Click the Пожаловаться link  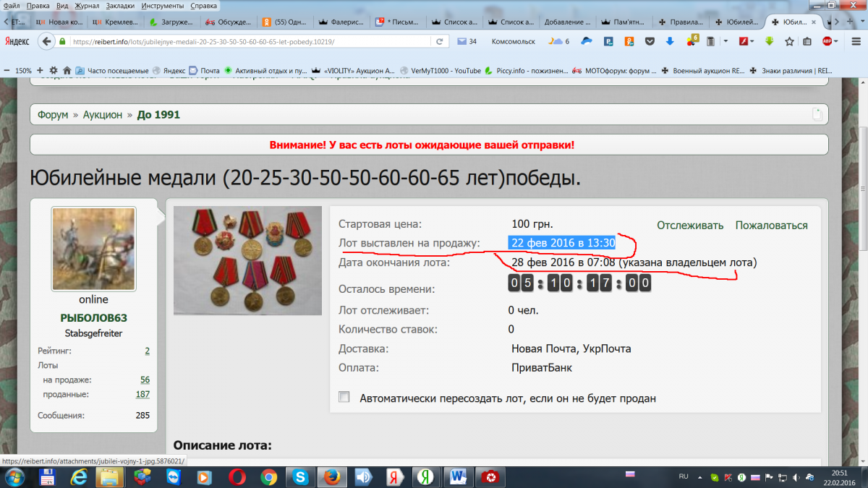click(771, 225)
